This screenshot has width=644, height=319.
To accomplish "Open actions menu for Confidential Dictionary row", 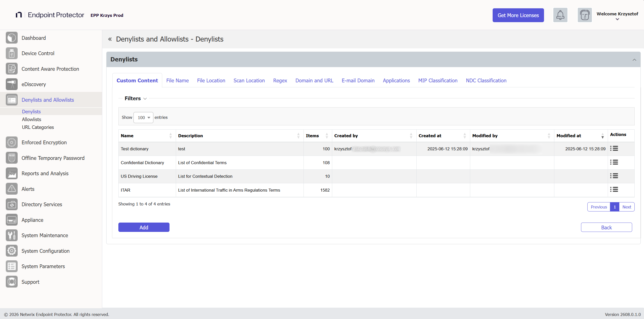I will coord(614,162).
